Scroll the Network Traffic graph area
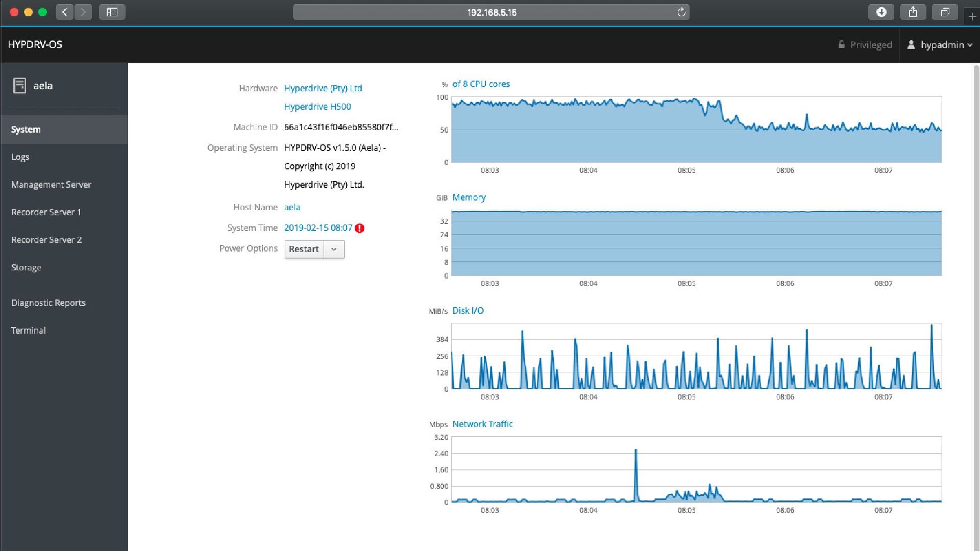980x551 pixels. 697,471
